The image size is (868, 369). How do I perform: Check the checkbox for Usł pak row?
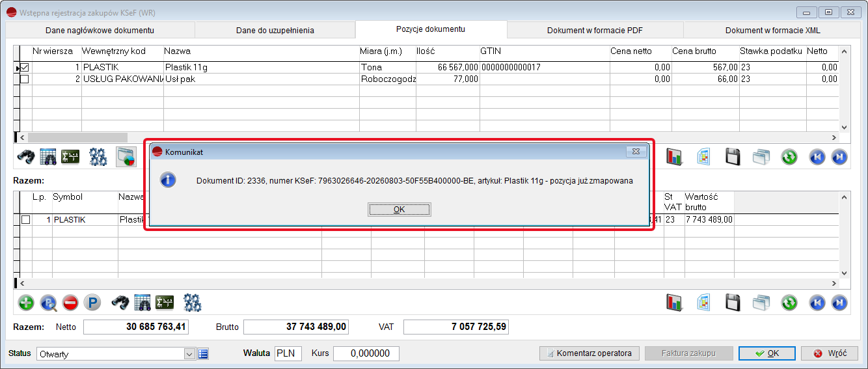[25, 79]
